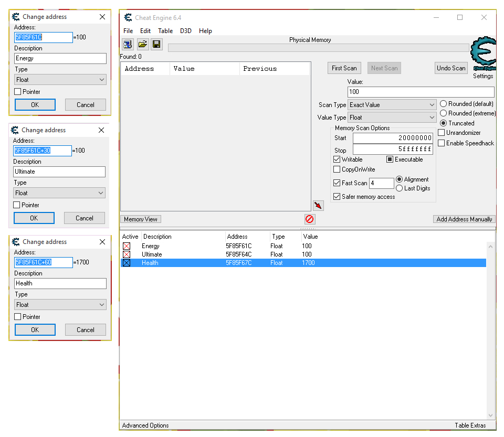Open Type dropdown in Energy dialog
The height and width of the screenshot is (437, 504).
[60, 80]
